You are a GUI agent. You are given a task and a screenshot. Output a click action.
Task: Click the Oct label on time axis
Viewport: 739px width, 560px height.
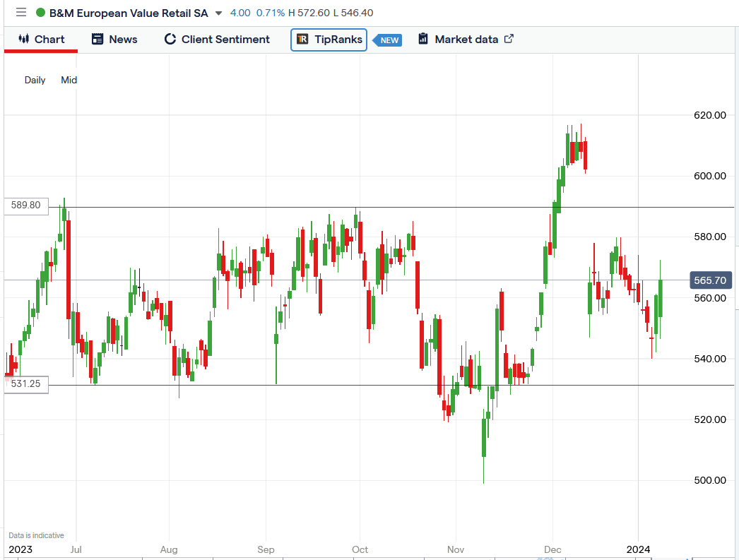click(360, 549)
